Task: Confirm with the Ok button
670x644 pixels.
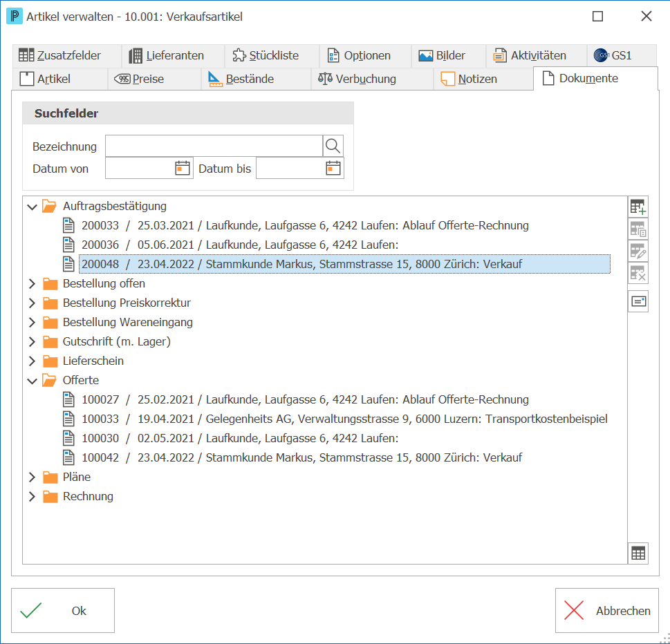Action: (x=63, y=610)
